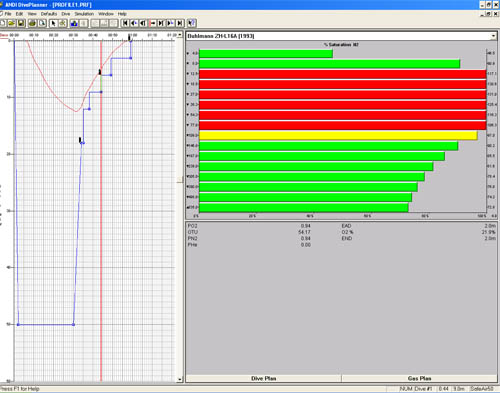The width and height of the screenshot is (500, 393).
Task: Create a new profile with the blank page icon
Action: (x=3, y=23)
